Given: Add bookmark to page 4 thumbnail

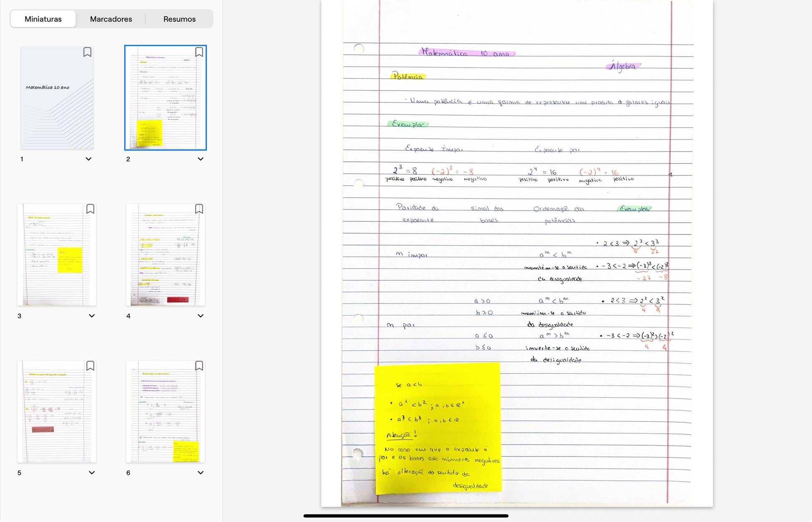Looking at the screenshot, I should click(x=199, y=209).
